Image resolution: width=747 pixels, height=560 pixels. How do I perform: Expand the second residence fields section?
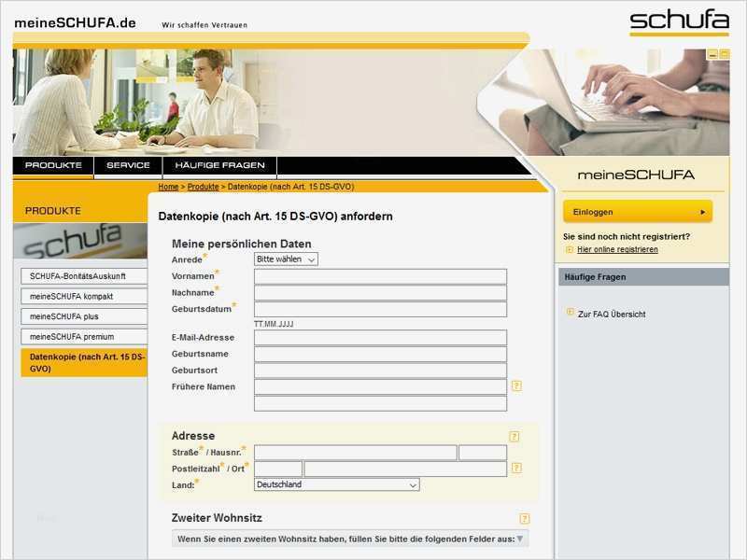tap(350, 539)
